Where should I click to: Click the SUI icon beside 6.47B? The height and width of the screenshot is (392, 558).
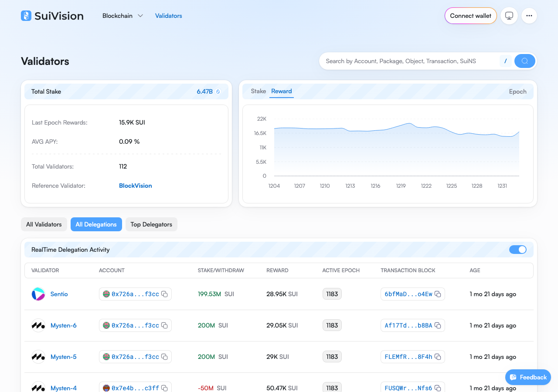218,91
